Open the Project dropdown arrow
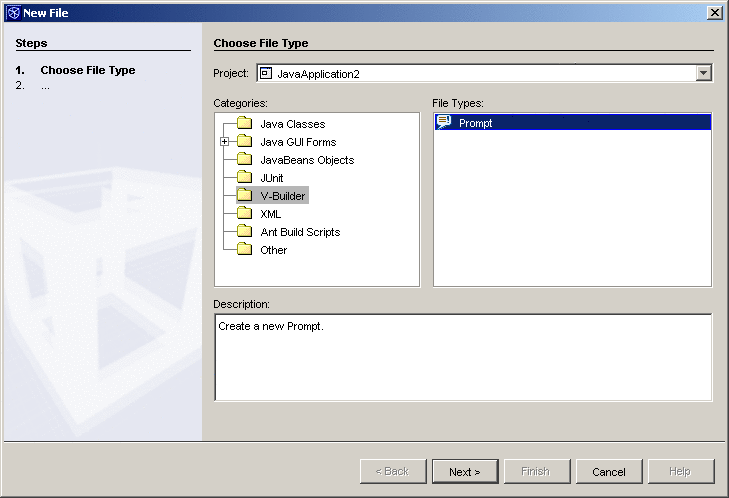Viewport: 729px width, 498px height. pos(704,73)
